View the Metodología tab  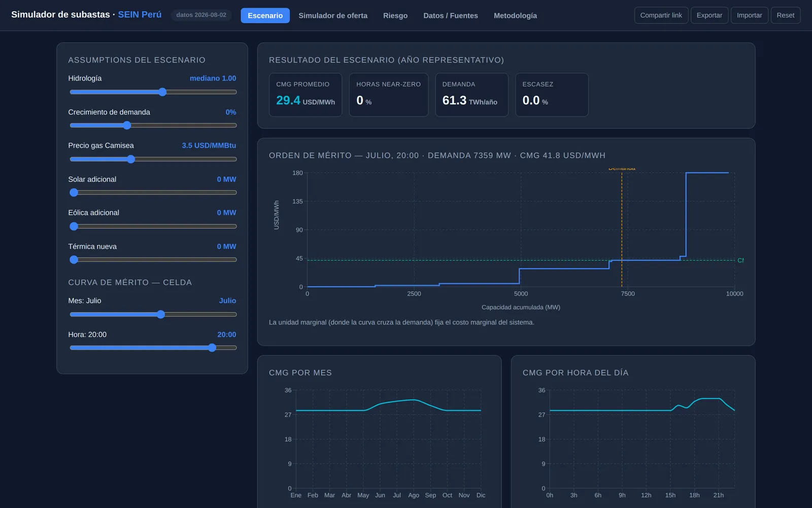pyautogui.click(x=515, y=15)
